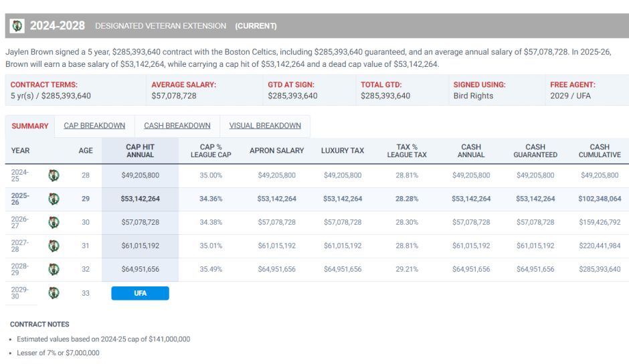Click the 2024-2028 contract header title
The width and height of the screenshot is (629, 364).
[x=58, y=26]
